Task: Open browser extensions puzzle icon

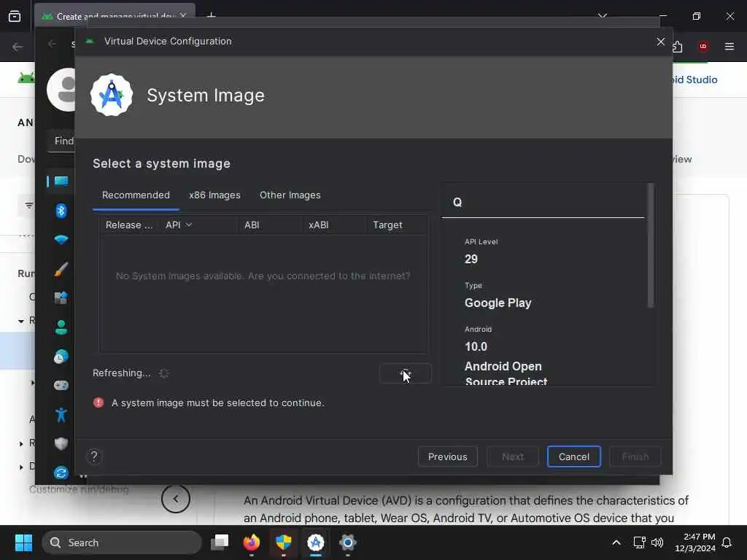Action: [x=677, y=47]
